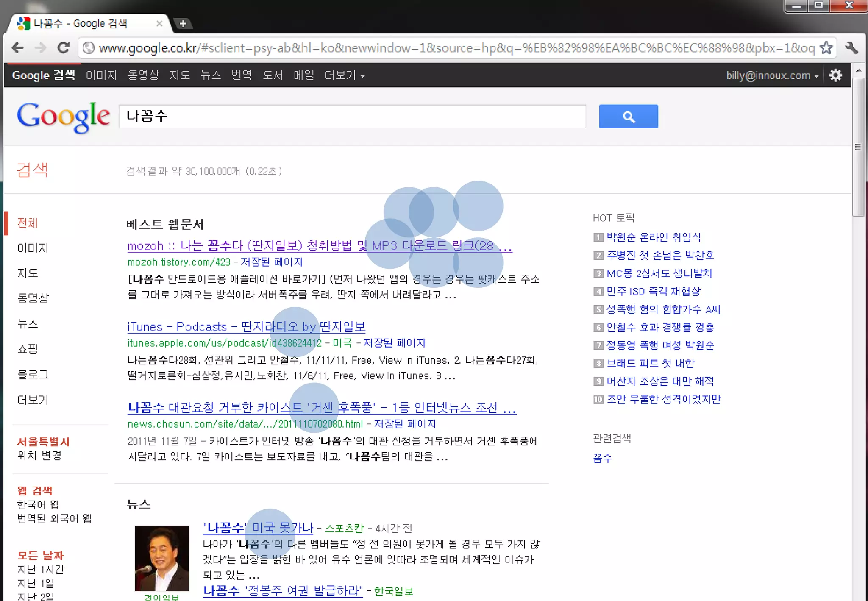Click the browser back arrow
Viewport: 868px width, 601px height.
18,48
